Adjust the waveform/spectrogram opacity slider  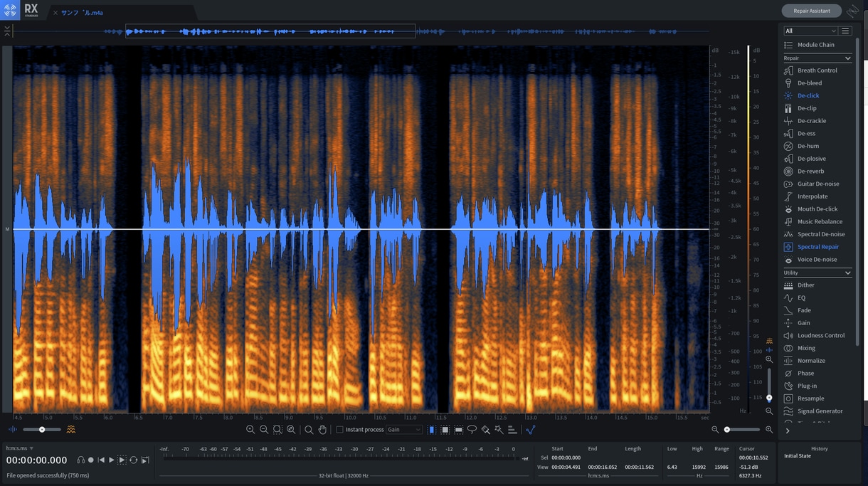(42, 430)
